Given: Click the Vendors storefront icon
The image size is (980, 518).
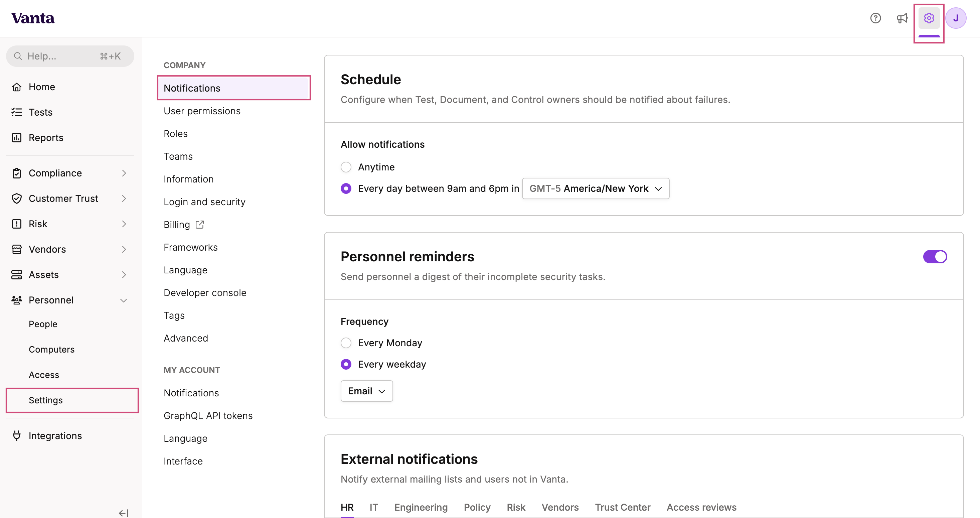Looking at the screenshot, I should pos(16,249).
